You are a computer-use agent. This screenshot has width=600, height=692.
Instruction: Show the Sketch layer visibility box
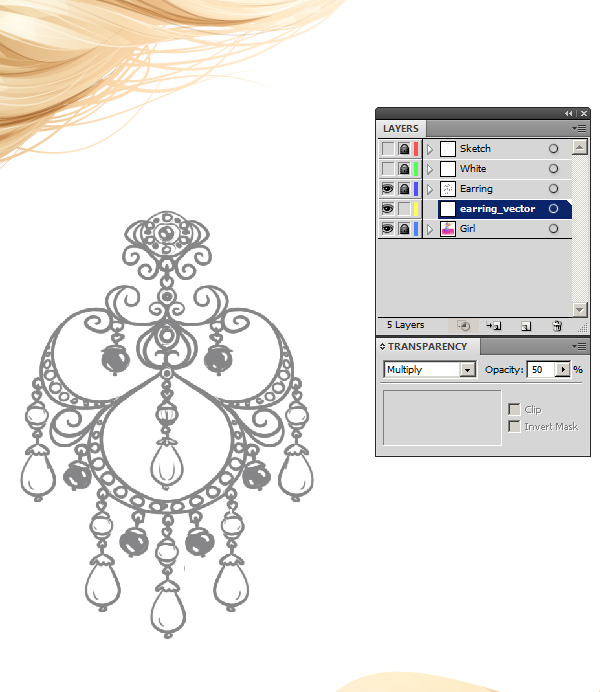387,149
